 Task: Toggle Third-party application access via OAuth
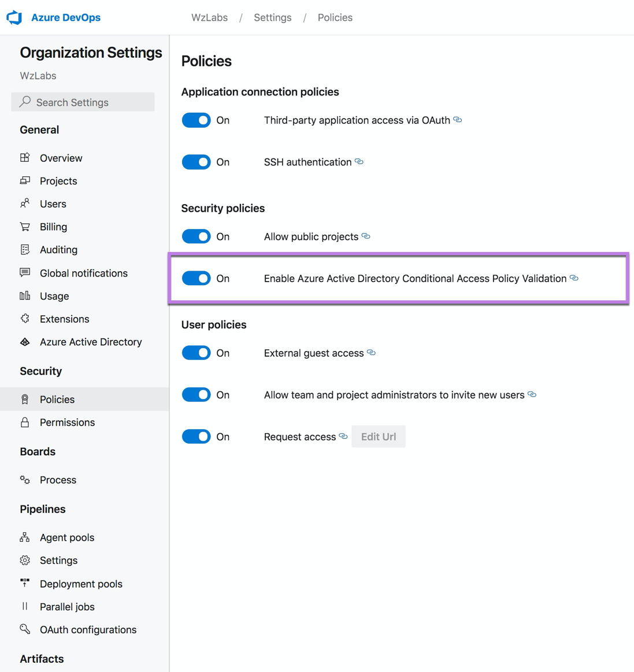point(196,120)
